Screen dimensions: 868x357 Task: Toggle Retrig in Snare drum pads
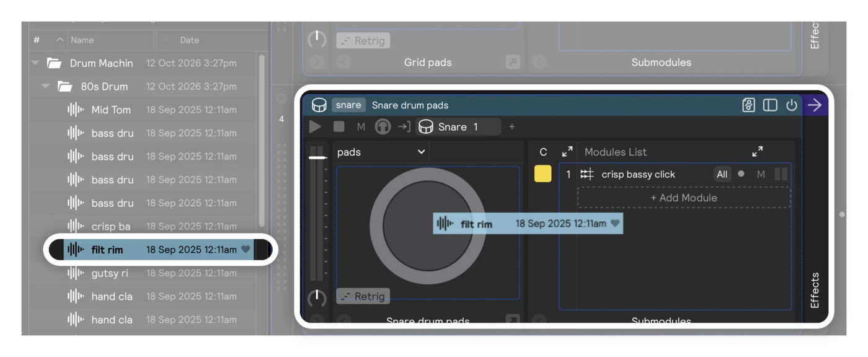(363, 296)
